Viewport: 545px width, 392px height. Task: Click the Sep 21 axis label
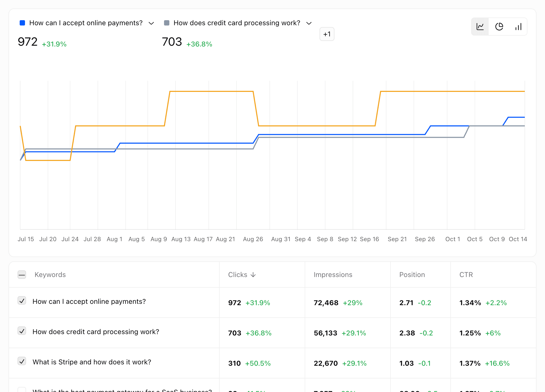point(397,239)
